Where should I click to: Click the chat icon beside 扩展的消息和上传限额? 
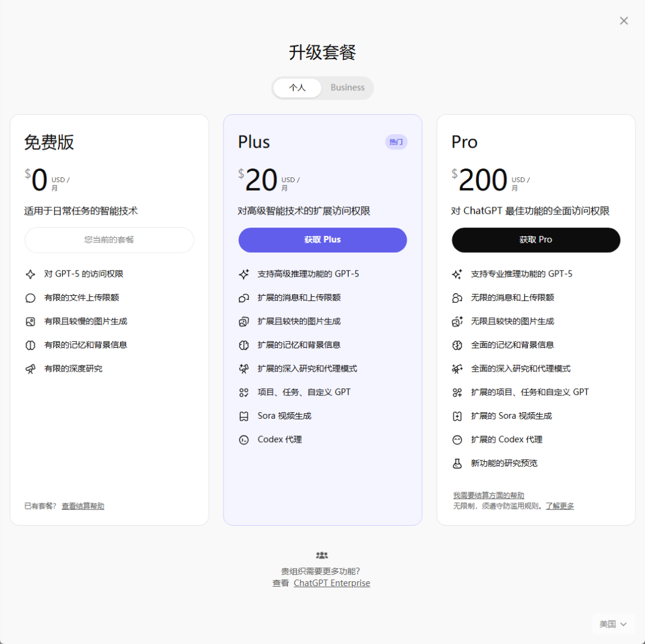click(244, 298)
